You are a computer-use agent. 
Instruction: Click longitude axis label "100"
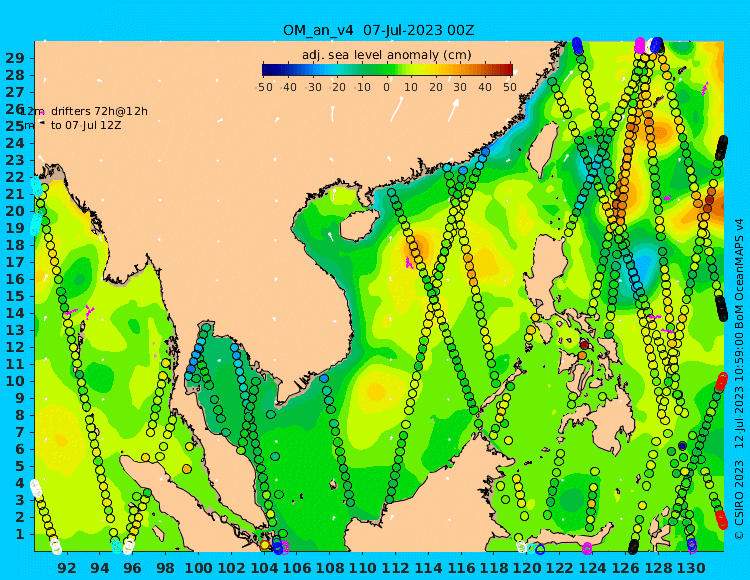[198, 568]
